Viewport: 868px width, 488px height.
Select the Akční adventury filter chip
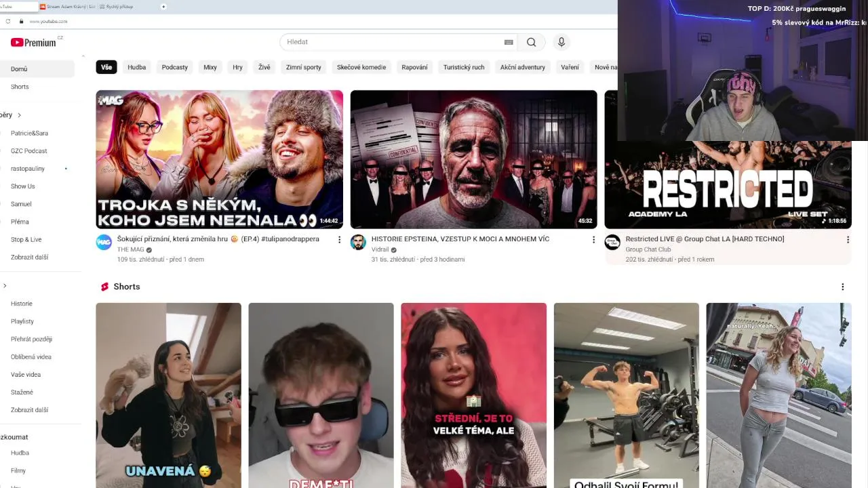coord(523,67)
